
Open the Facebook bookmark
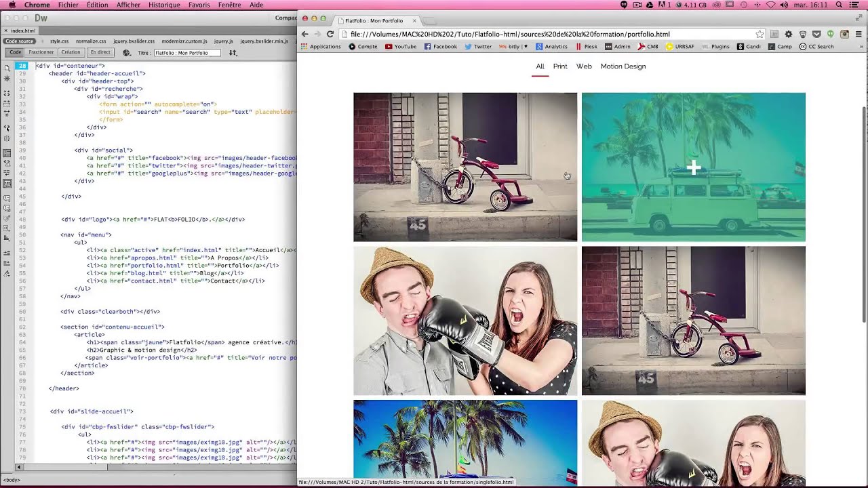coord(441,47)
